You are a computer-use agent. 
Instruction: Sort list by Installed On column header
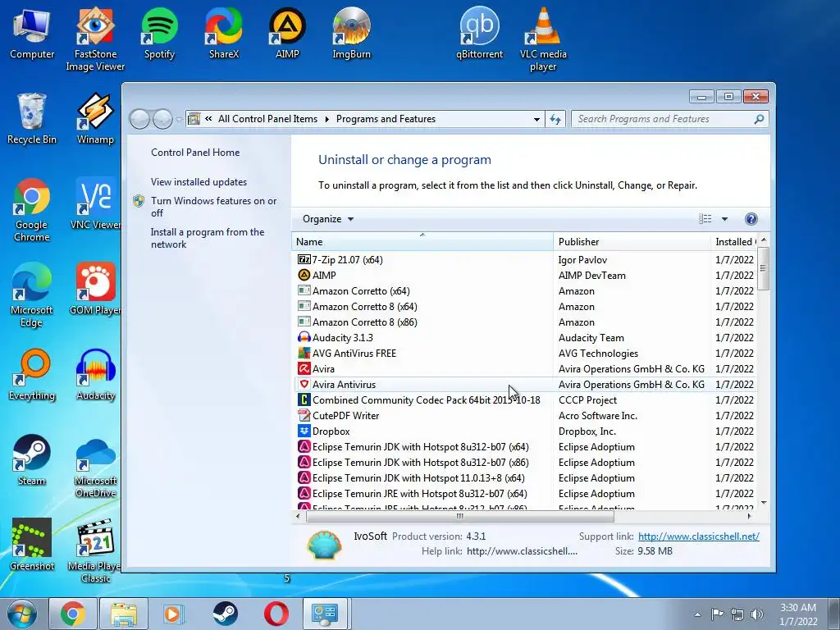[x=733, y=242]
